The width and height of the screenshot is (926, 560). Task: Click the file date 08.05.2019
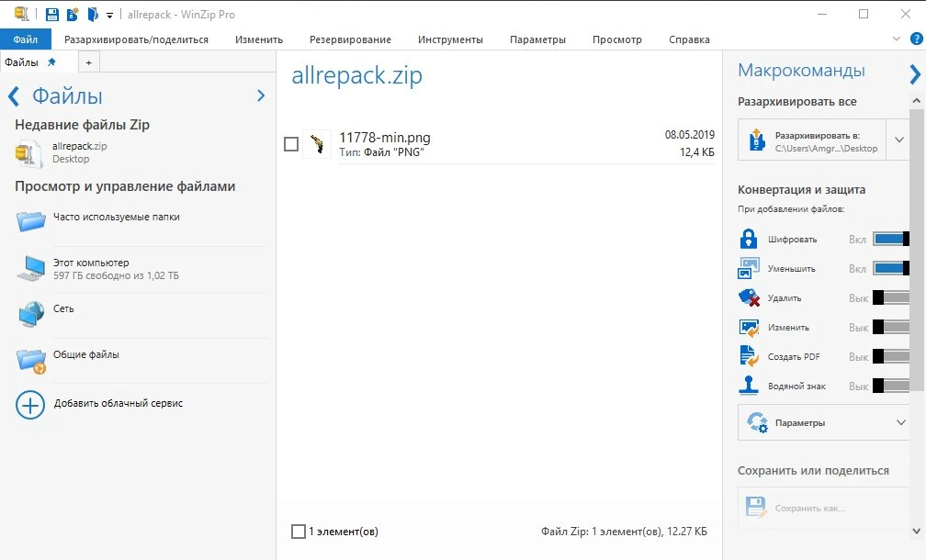[690, 135]
